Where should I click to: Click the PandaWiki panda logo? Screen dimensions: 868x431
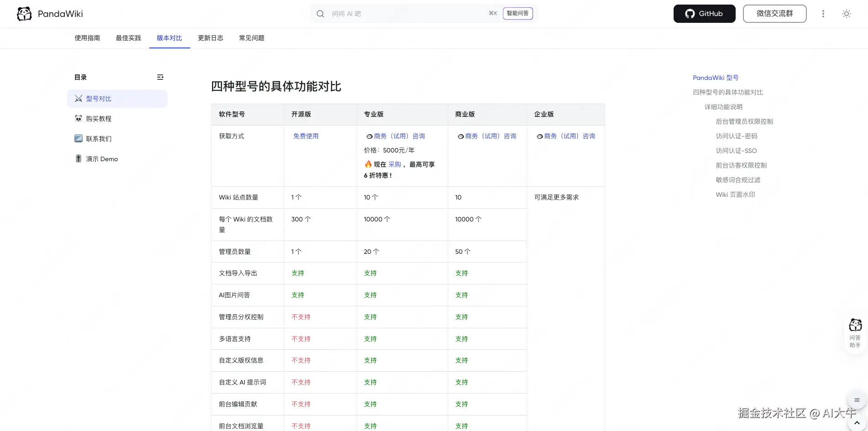tap(24, 14)
